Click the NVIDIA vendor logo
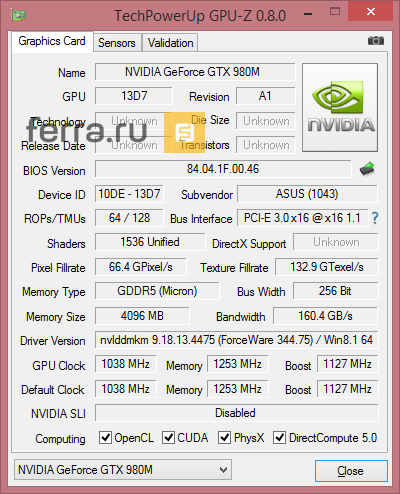400x494 pixels. (x=340, y=108)
